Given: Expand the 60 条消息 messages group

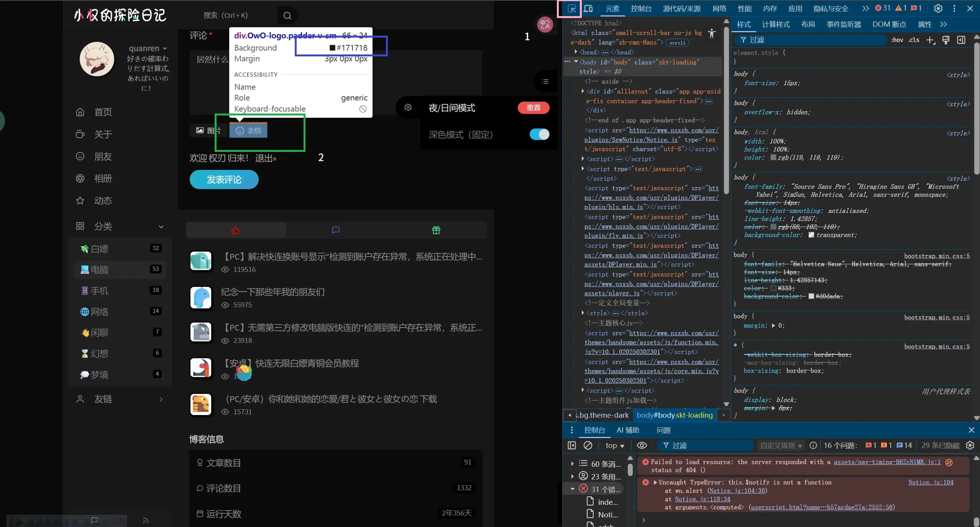Looking at the screenshot, I should (572, 464).
